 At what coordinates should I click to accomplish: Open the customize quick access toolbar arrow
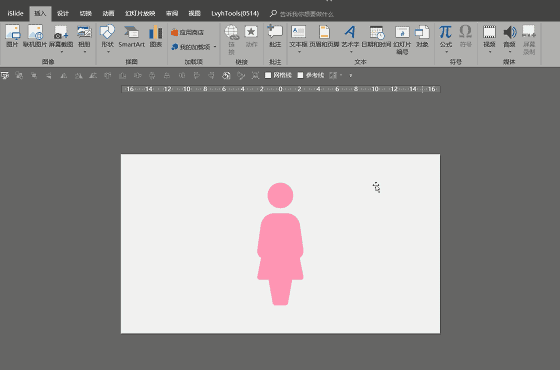[x=351, y=75]
